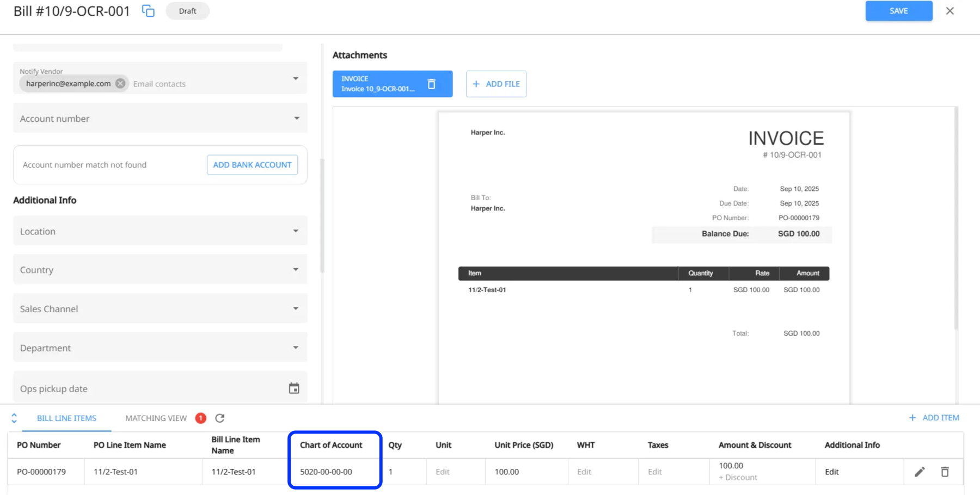The image size is (980, 495).
Task: Expand the Account number dropdown
Action: point(297,118)
